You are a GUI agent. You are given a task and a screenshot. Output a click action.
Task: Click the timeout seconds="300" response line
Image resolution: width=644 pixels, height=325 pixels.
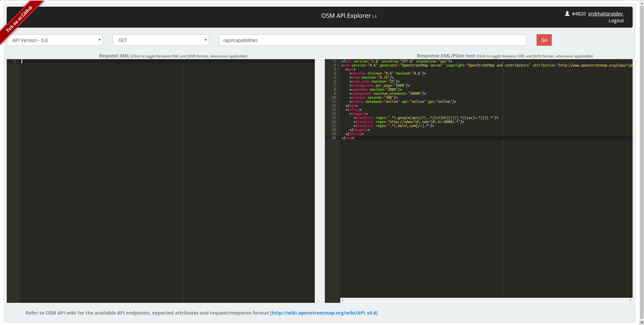point(374,98)
